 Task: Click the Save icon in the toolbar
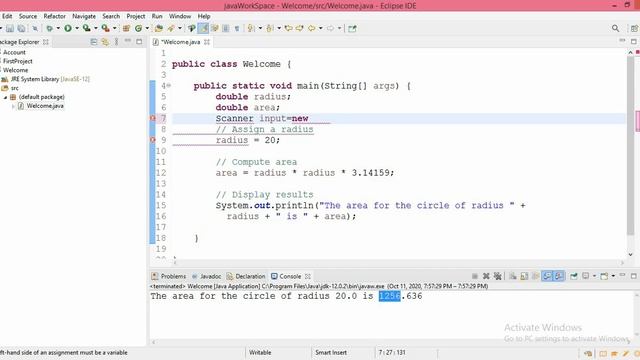pos(10,28)
